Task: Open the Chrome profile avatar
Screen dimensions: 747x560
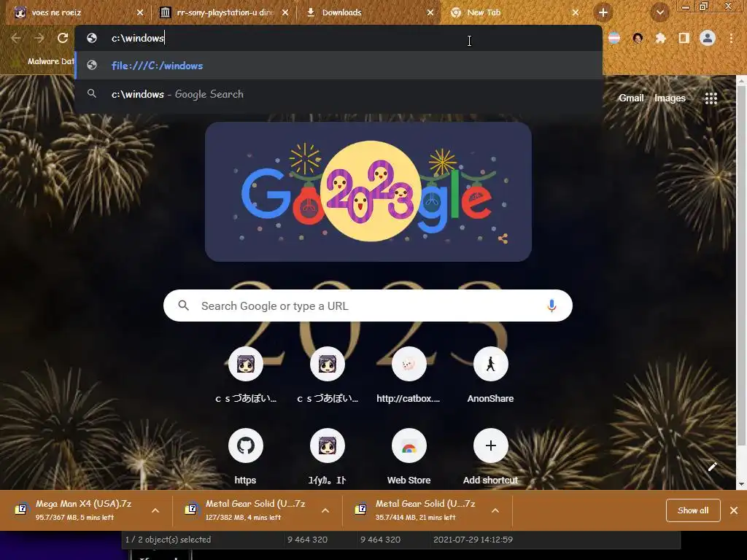Action: click(x=708, y=38)
